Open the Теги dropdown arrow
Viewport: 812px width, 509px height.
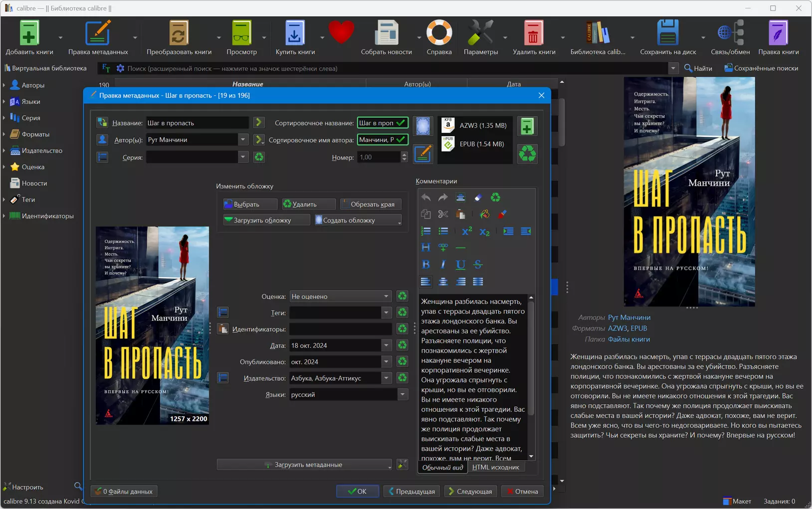tap(386, 313)
